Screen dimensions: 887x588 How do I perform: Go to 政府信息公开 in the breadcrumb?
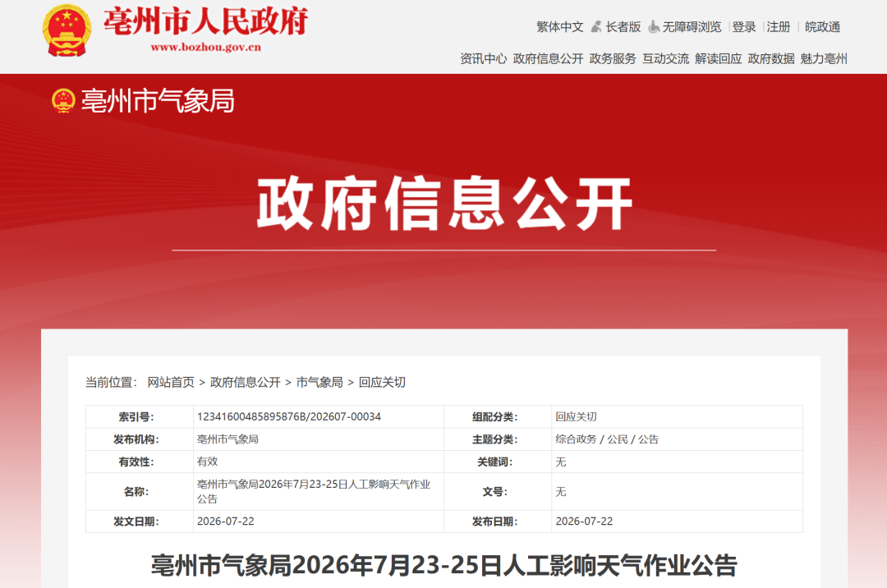click(245, 382)
